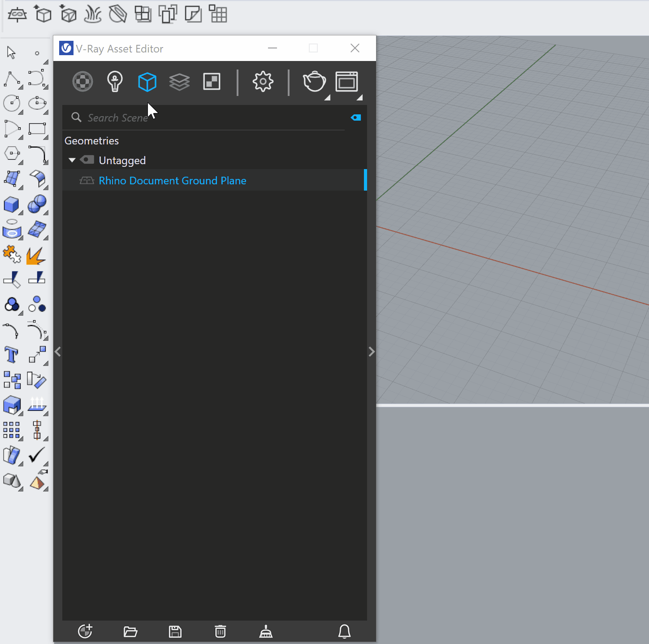649x644 pixels.
Task: Select Rhino rectangular array tool
Action: tap(12, 430)
